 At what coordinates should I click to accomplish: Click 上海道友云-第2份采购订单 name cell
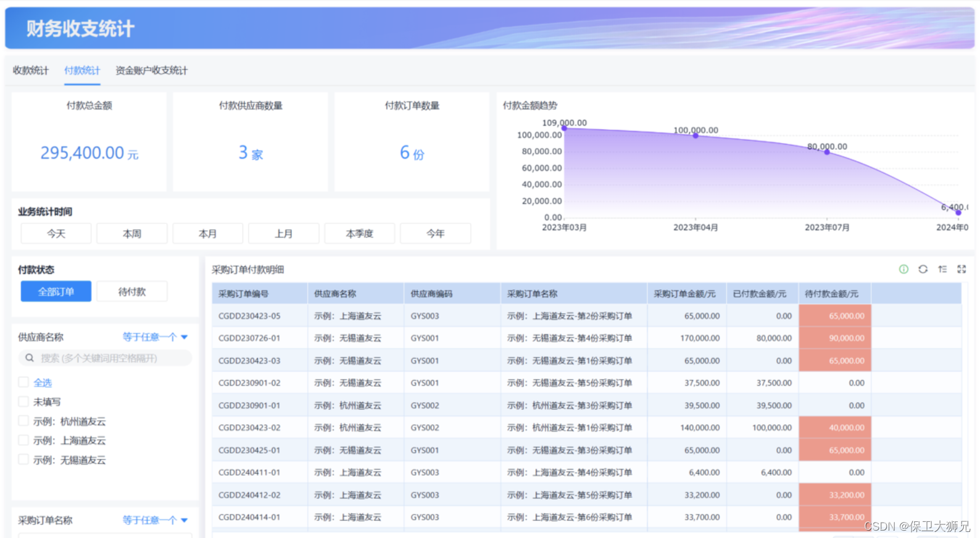(x=574, y=316)
